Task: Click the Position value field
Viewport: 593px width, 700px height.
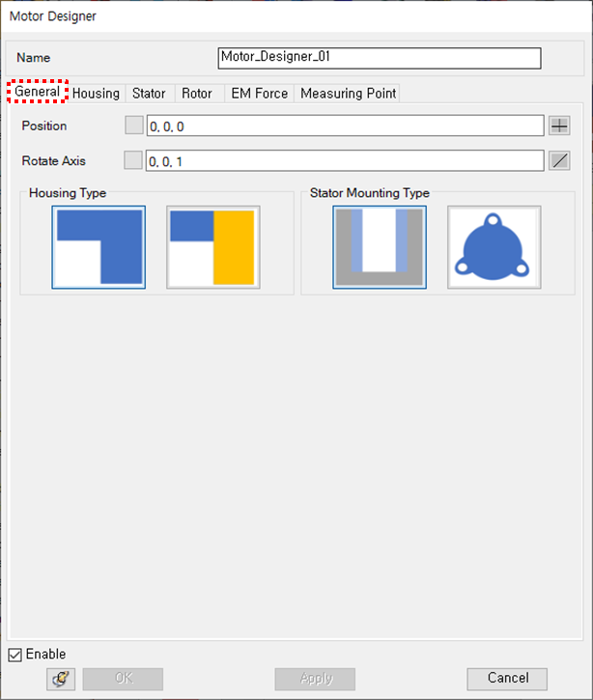Action: (346, 126)
